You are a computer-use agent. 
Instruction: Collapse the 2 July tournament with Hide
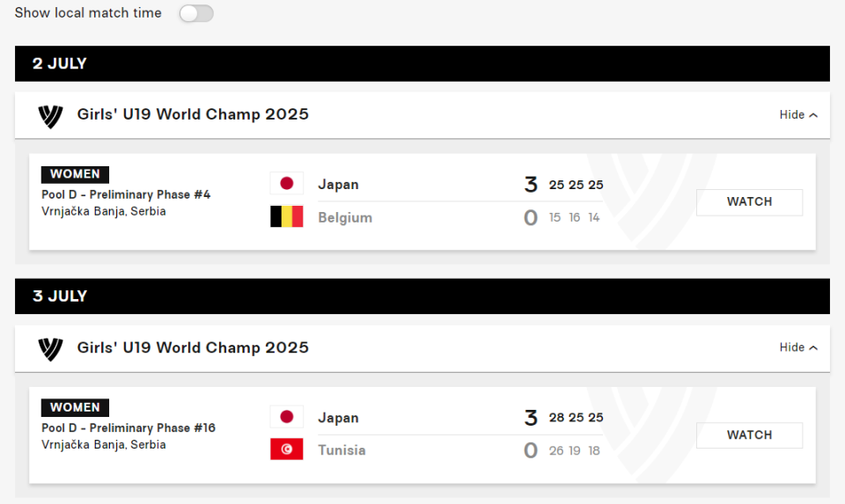tap(798, 114)
